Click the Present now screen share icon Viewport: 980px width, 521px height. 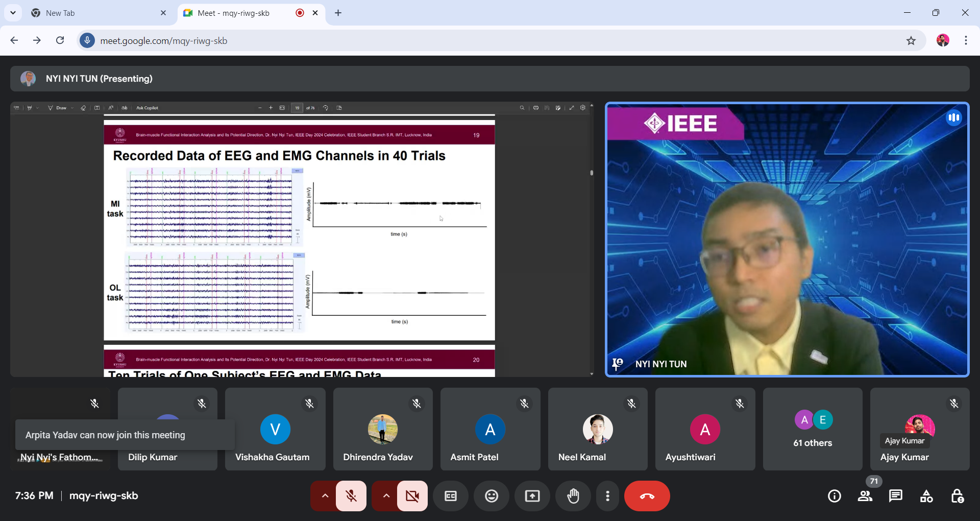coord(532,496)
